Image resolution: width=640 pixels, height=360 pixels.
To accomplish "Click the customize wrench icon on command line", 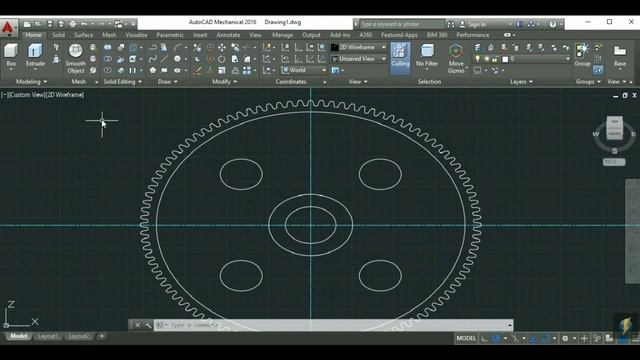I will [147, 325].
